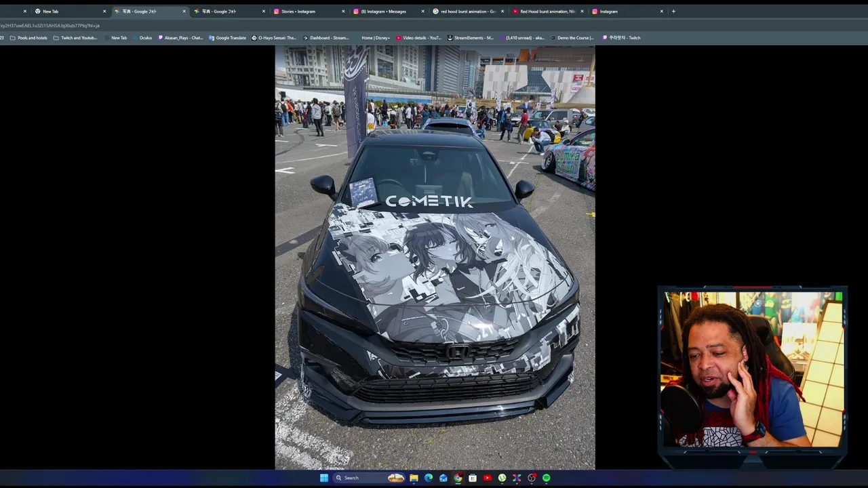Open the Dashboard - Stream... bookmark
The image size is (868, 488).
(325, 38)
